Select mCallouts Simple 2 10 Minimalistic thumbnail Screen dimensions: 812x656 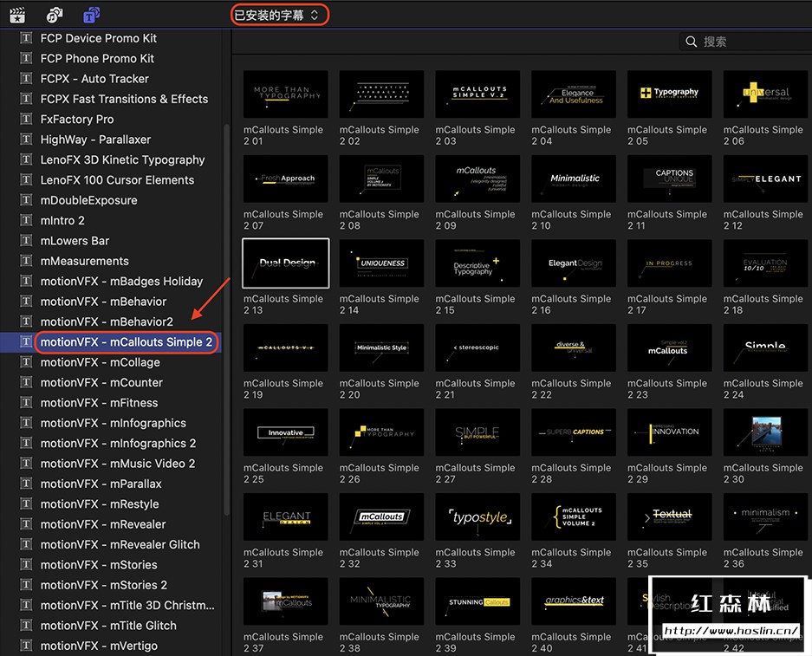(574, 179)
